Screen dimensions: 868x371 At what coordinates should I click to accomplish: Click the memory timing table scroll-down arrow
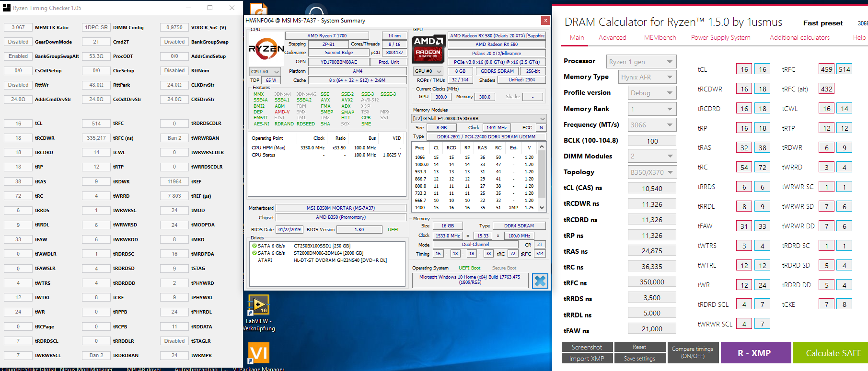pyautogui.click(x=542, y=208)
